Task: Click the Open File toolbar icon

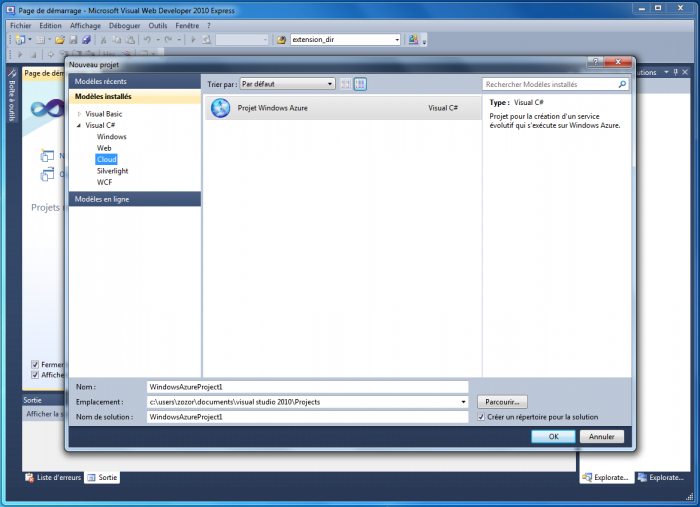Action: point(60,40)
